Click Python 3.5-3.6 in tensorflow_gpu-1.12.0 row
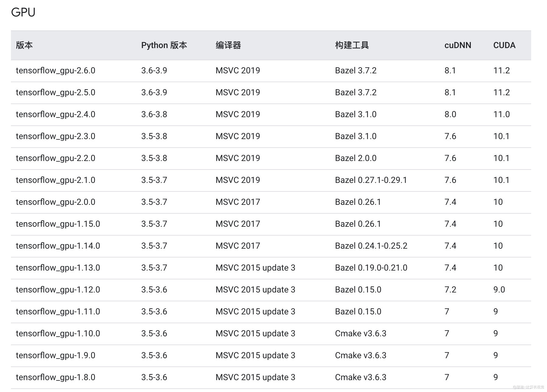 (154, 290)
